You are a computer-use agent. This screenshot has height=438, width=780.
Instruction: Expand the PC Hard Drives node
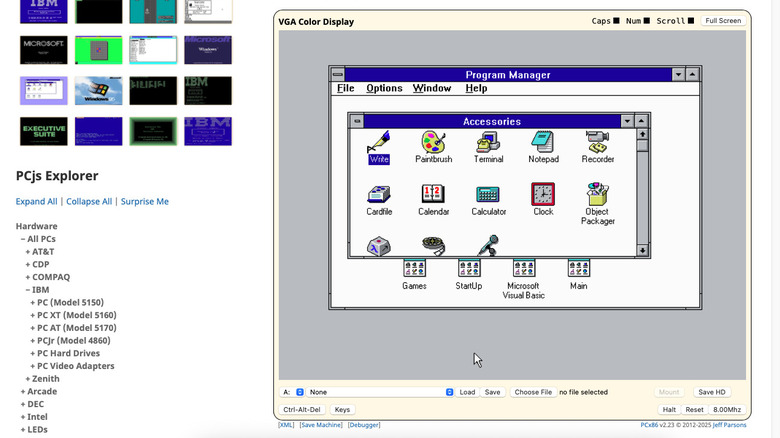65,353
